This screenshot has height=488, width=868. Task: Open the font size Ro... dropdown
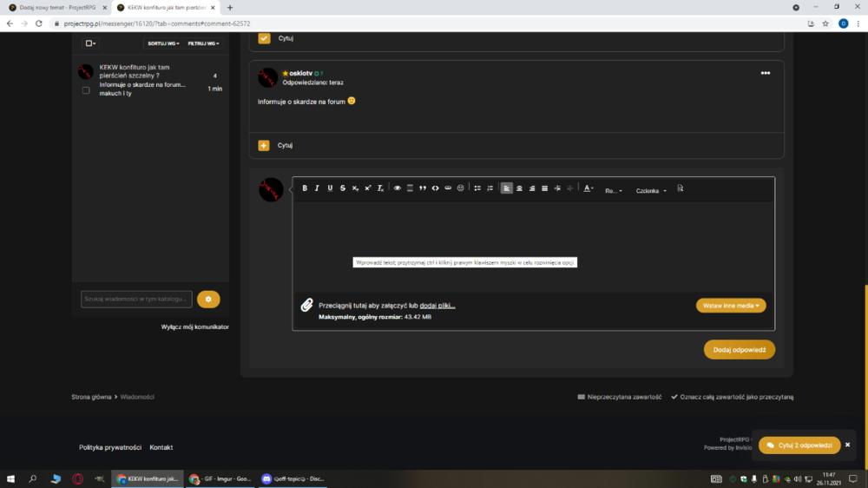point(614,190)
